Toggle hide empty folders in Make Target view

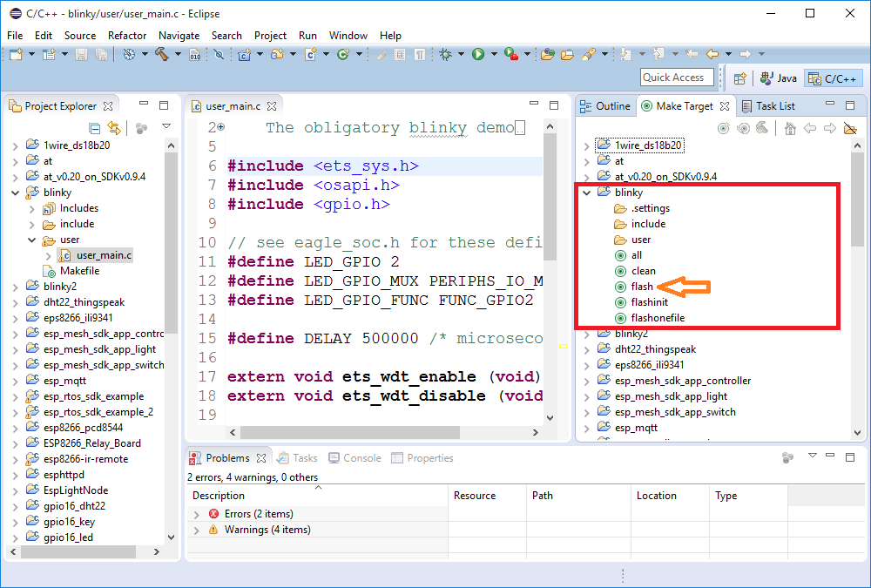click(852, 127)
